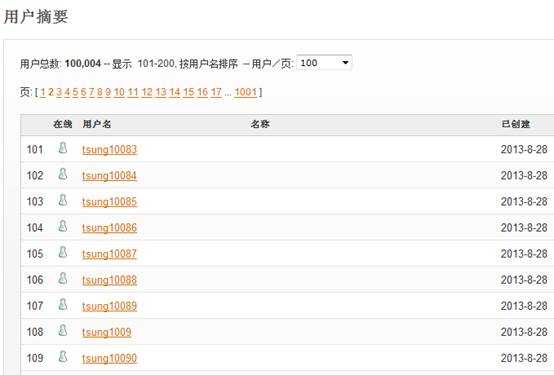Click the creation date for row 105
The width and height of the screenshot is (554, 375).
(524, 254)
